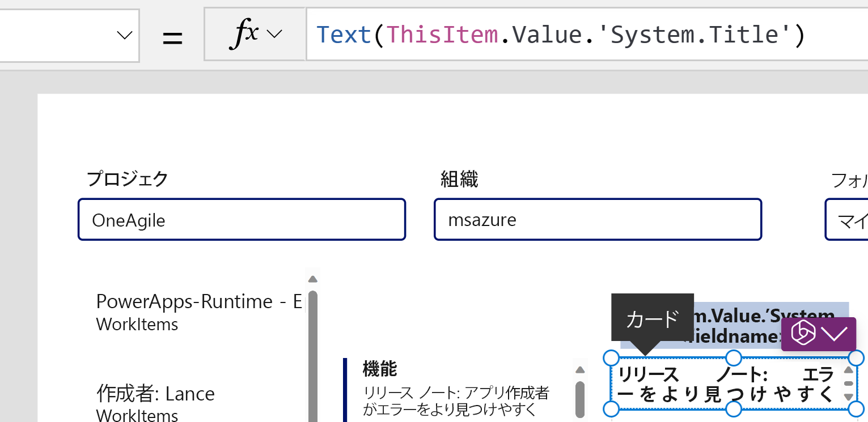Click the partially visible folder input on the right
The width and height of the screenshot is (868, 422).
(846, 219)
